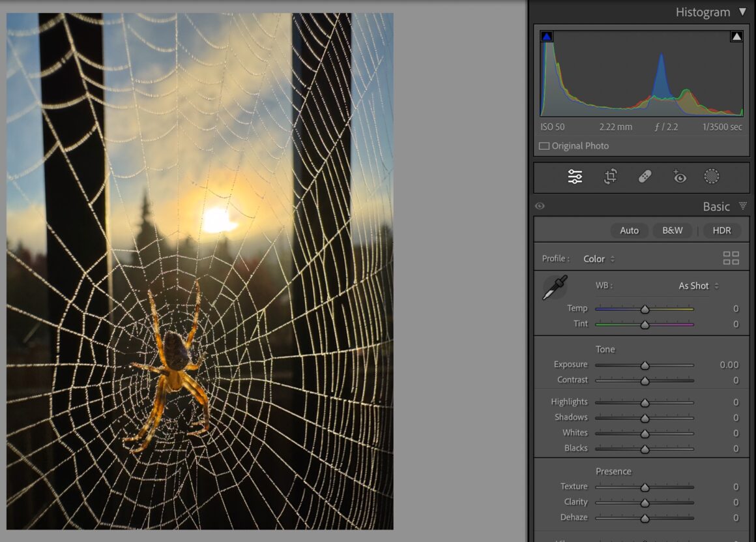Click the Dehaze slider handle
The width and height of the screenshot is (756, 542).
click(x=645, y=519)
